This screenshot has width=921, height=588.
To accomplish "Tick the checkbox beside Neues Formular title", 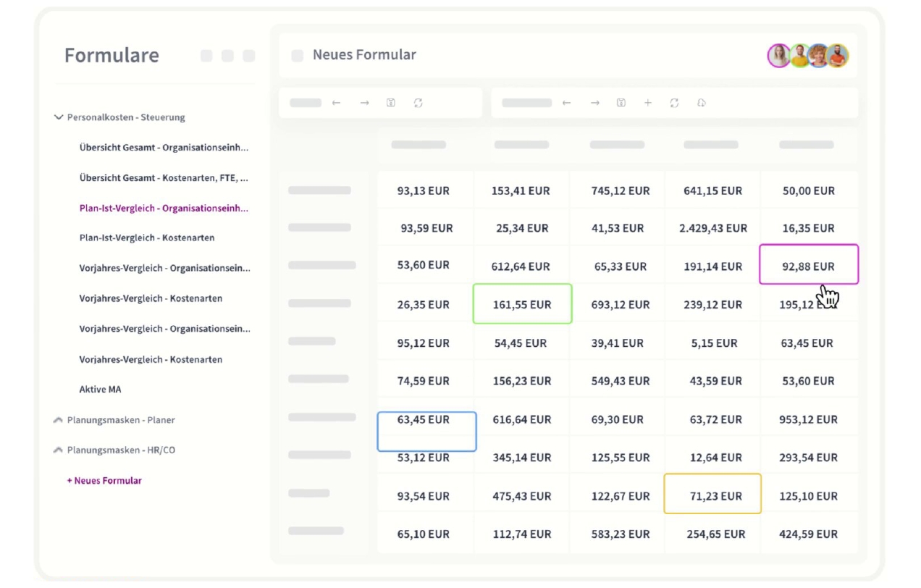I will point(298,56).
